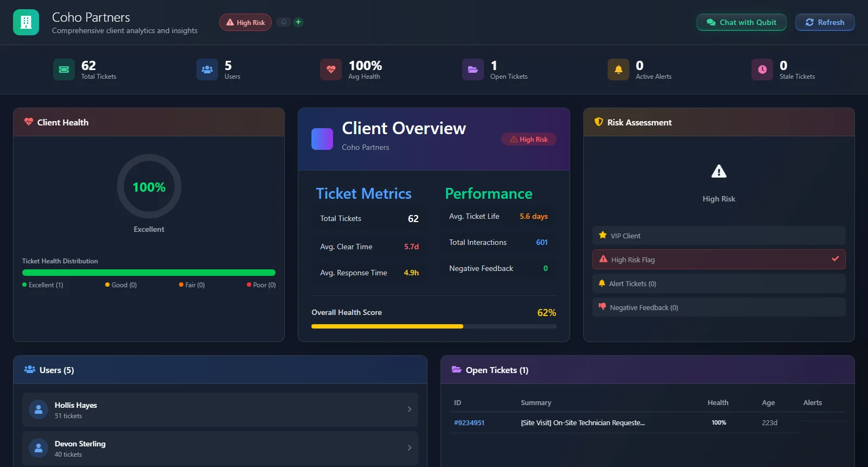
Task: Expand Devon Sterling row chevron
Action: coord(410,448)
